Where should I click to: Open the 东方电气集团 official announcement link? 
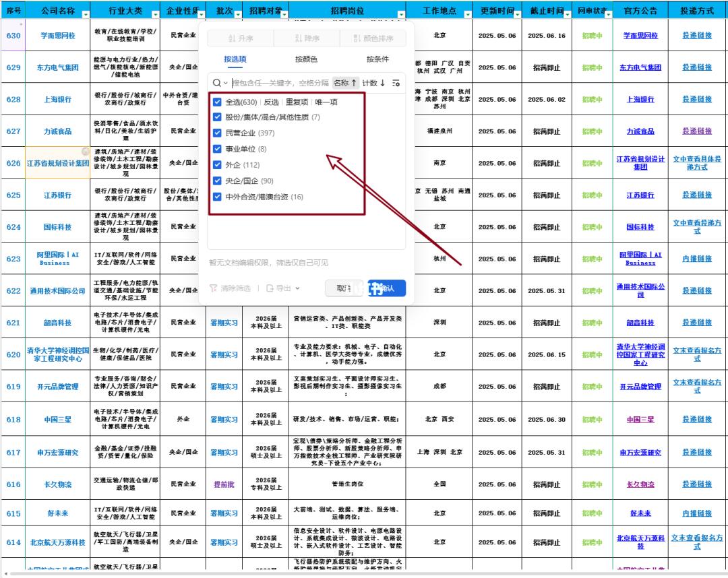tap(640, 67)
